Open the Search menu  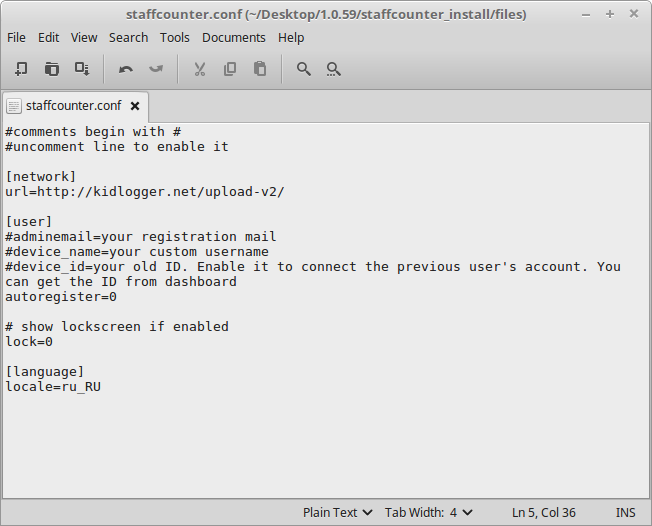(x=128, y=37)
